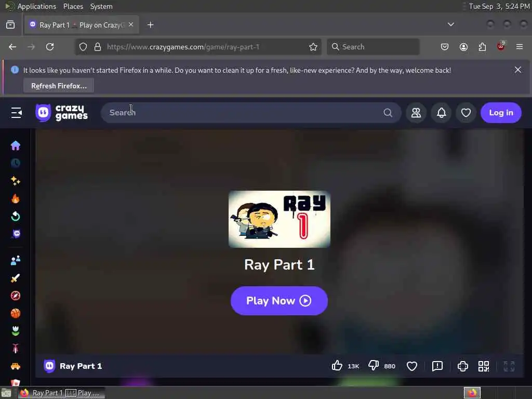This screenshot has height=399, width=532.
Task: Reload the current page
Action: coord(50,47)
